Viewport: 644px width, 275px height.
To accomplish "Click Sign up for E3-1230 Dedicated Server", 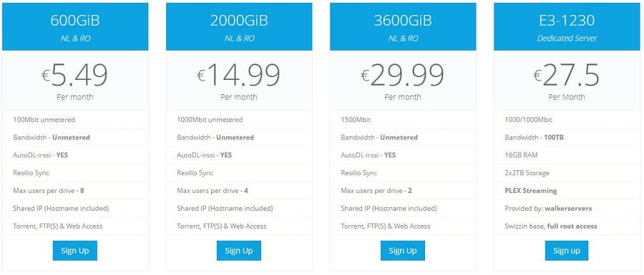I will point(567,251).
